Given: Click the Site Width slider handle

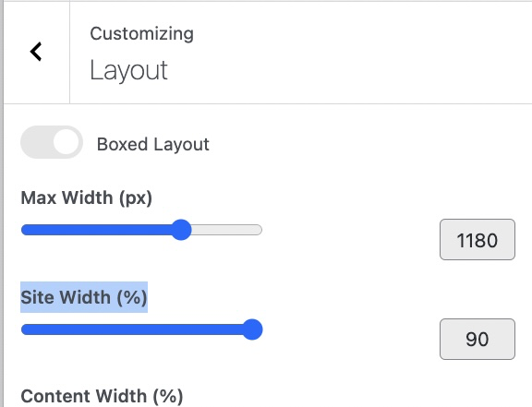Looking at the screenshot, I should 252,329.
